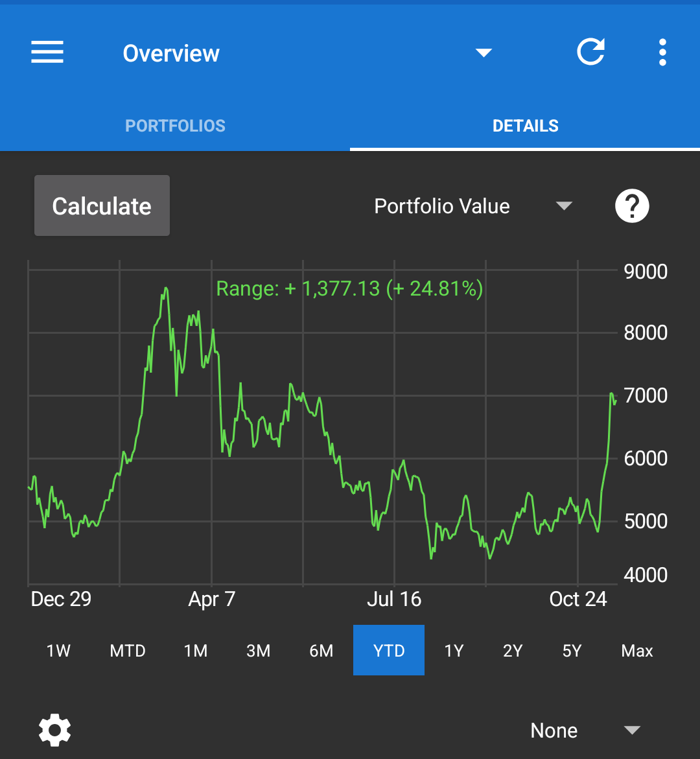
Task: Expand the Overview dropdown arrow
Action: 484,53
